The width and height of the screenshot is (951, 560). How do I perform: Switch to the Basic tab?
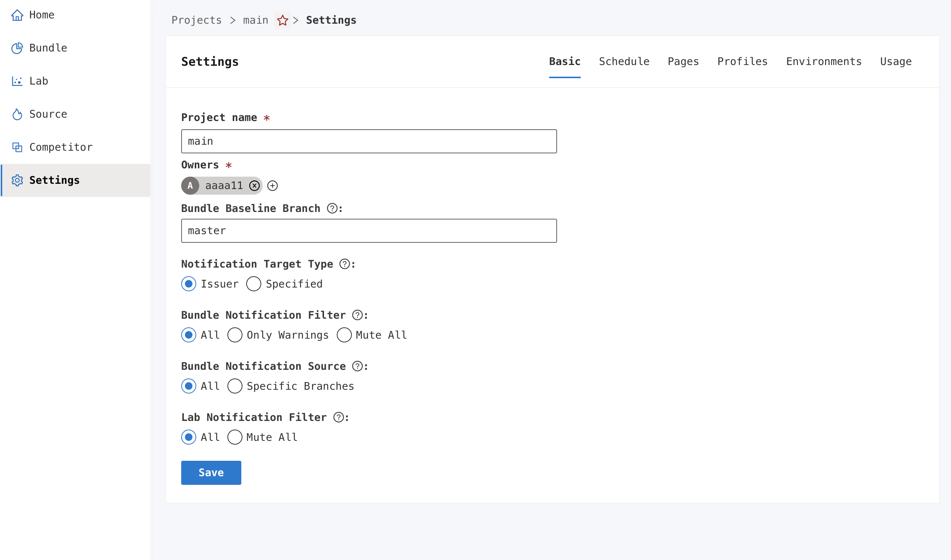click(565, 62)
